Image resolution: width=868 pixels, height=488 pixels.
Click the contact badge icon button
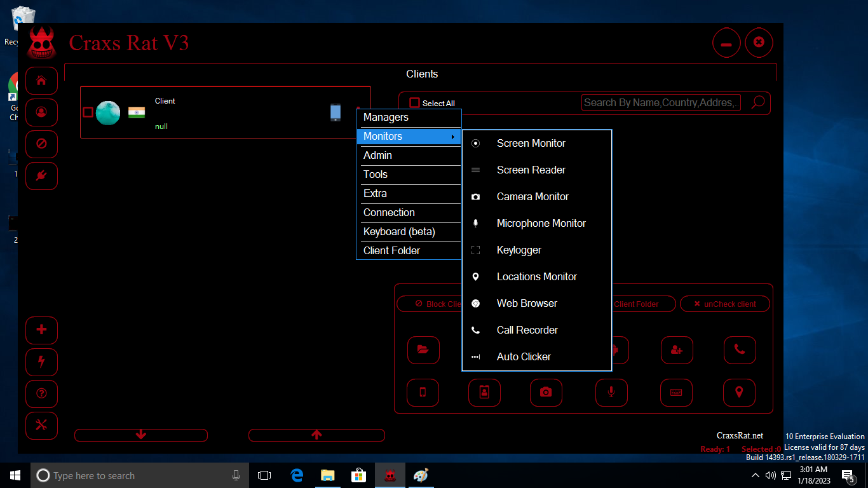point(484,393)
